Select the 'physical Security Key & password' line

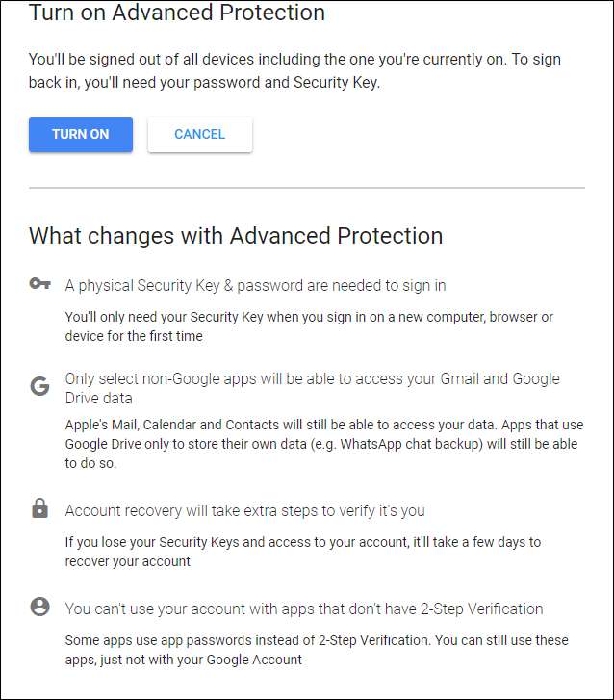(255, 285)
